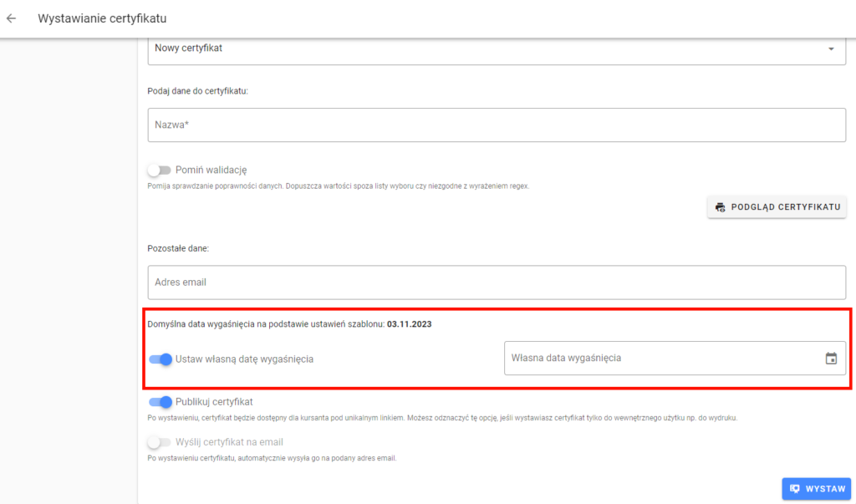Disable Ustaw własną datę wygaśnięcia switch

(160, 359)
